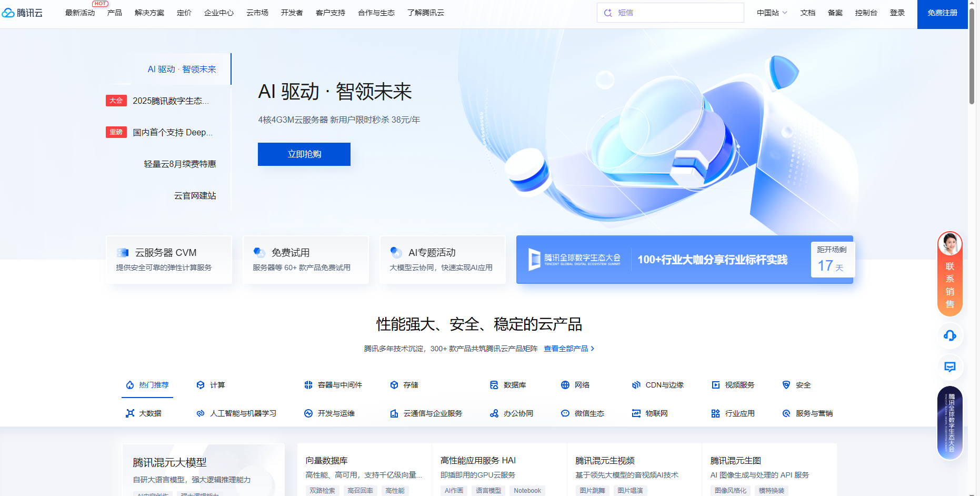Open the 腾讯混元生视频 product card

tap(634, 470)
